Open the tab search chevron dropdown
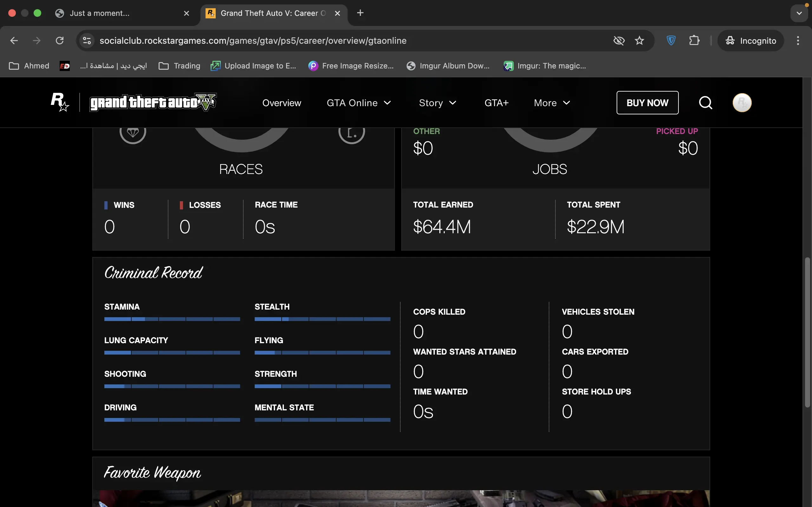 pyautogui.click(x=799, y=13)
